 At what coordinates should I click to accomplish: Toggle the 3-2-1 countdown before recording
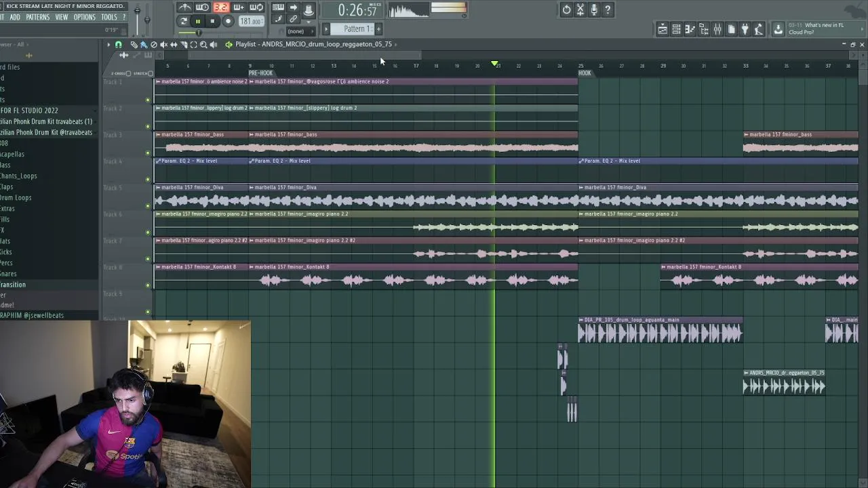pyautogui.click(x=220, y=7)
